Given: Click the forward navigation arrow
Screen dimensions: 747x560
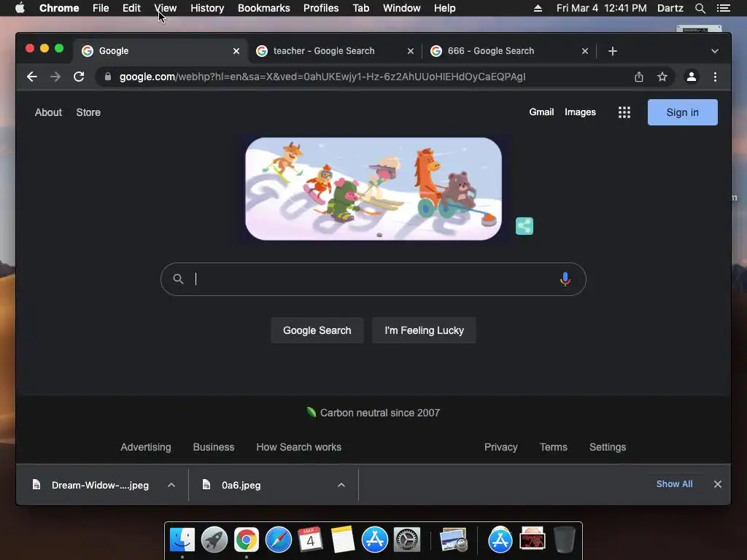Looking at the screenshot, I should coord(55,77).
